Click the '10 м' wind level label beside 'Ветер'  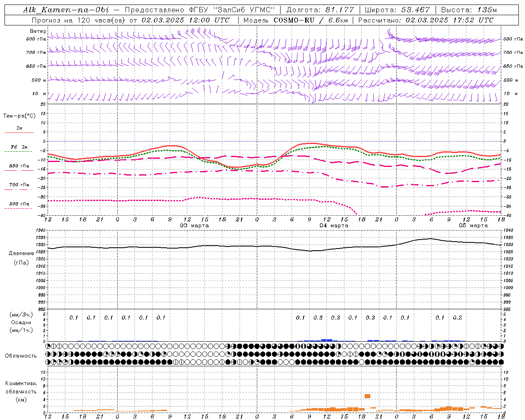click(x=40, y=94)
